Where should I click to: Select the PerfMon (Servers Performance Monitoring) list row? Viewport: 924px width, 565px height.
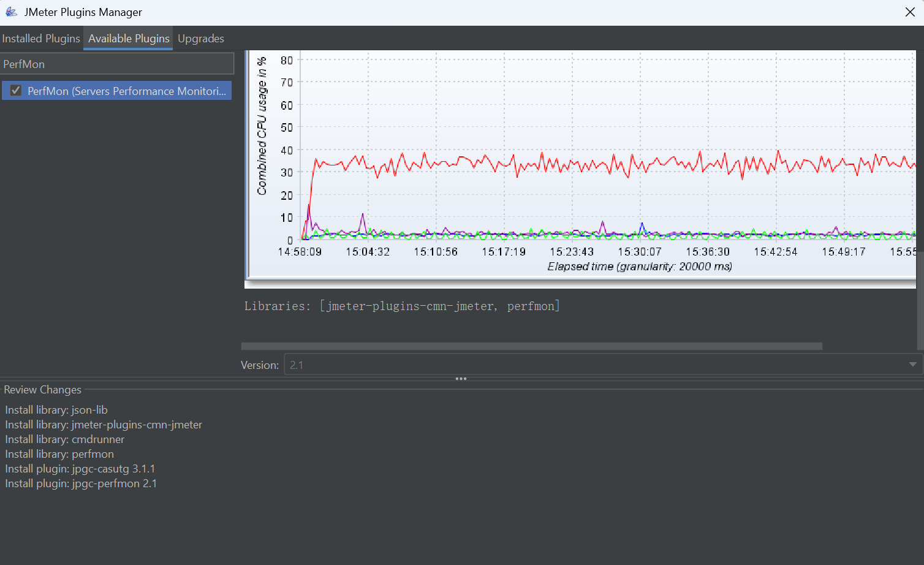pyautogui.click(x=116, y=91)
